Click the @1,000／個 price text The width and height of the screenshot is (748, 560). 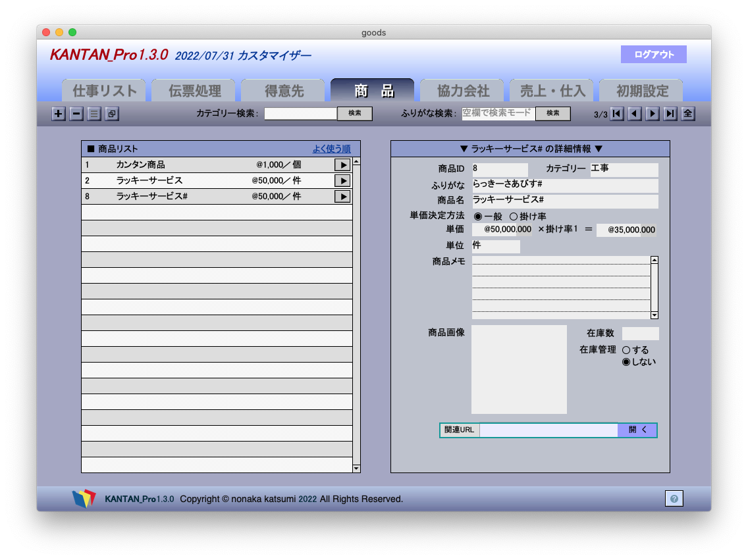(279, 165)
